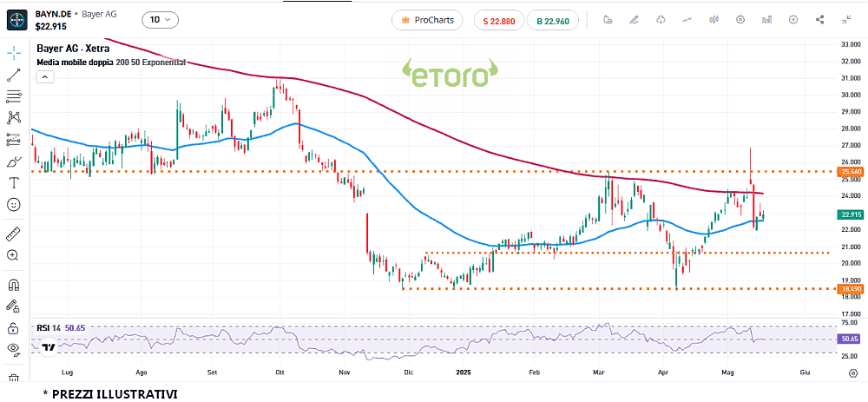Collapse the indicator legend chevron
The image size is (868, 402).
point(44,77)
